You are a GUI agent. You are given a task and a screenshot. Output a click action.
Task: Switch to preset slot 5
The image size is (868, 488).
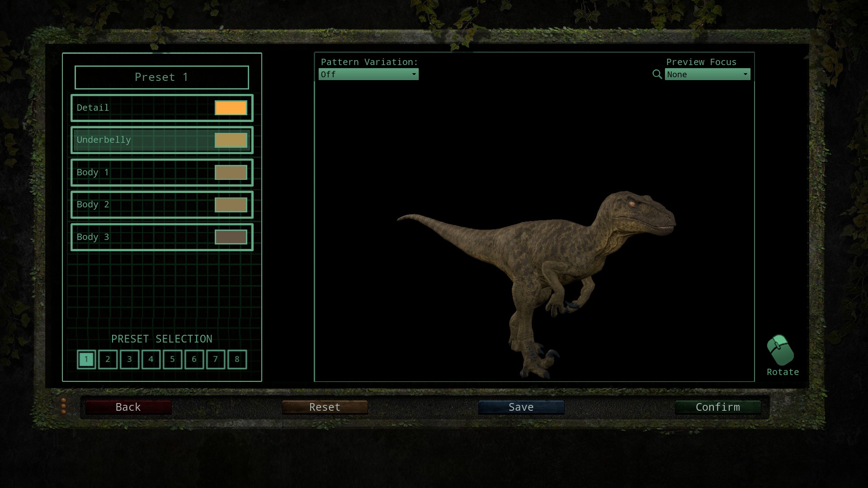coord(172,359)
